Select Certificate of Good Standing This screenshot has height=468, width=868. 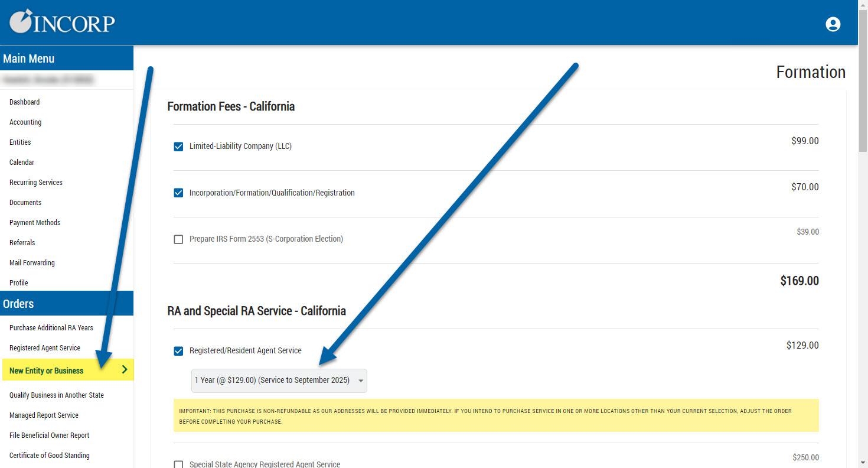[50, 456]
